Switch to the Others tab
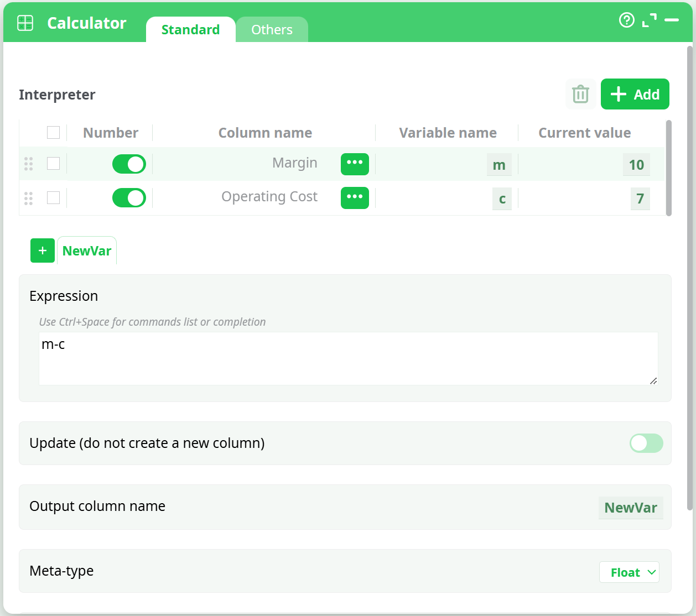696x616 pixels. 272,30
